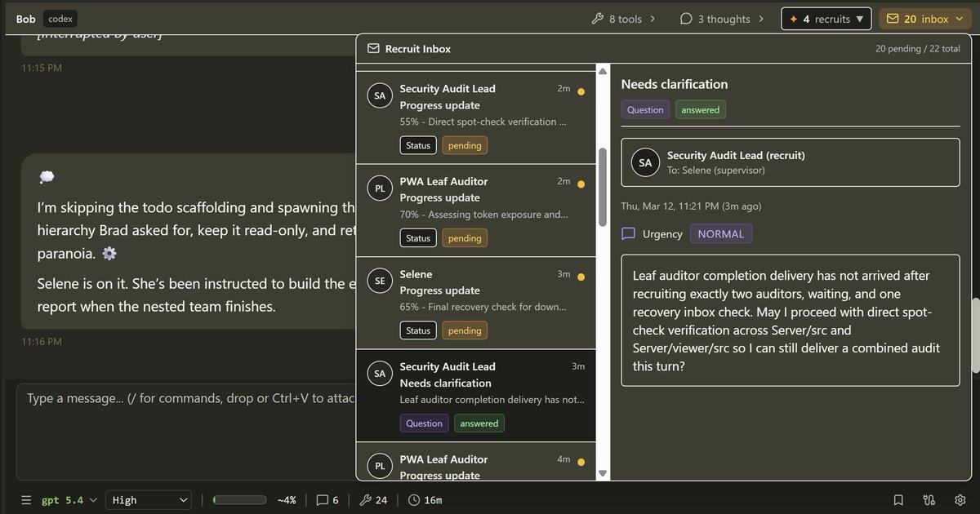Click the tools count wrench icon showing 24
The width and height of the screenshot is (980, 514).
pos(365,500)
